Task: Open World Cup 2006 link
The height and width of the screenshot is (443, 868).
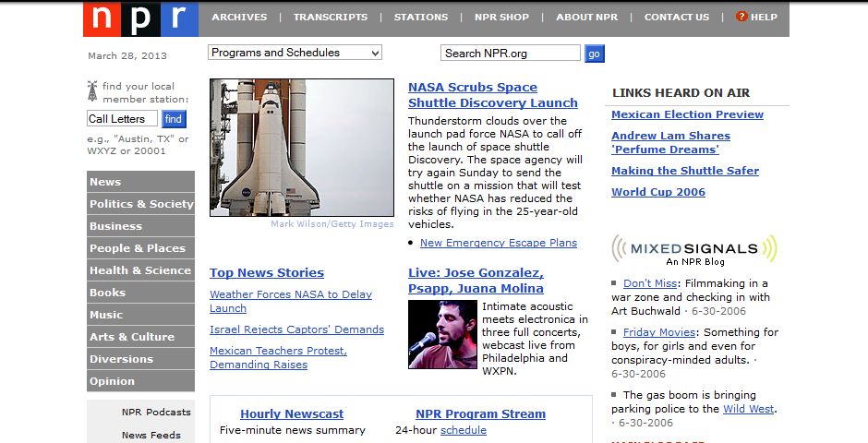Action: 658,192
